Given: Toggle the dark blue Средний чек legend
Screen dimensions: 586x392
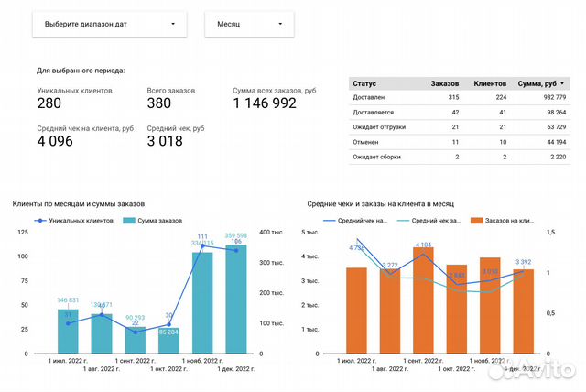Looking at the screenshot, I should 355,221.
